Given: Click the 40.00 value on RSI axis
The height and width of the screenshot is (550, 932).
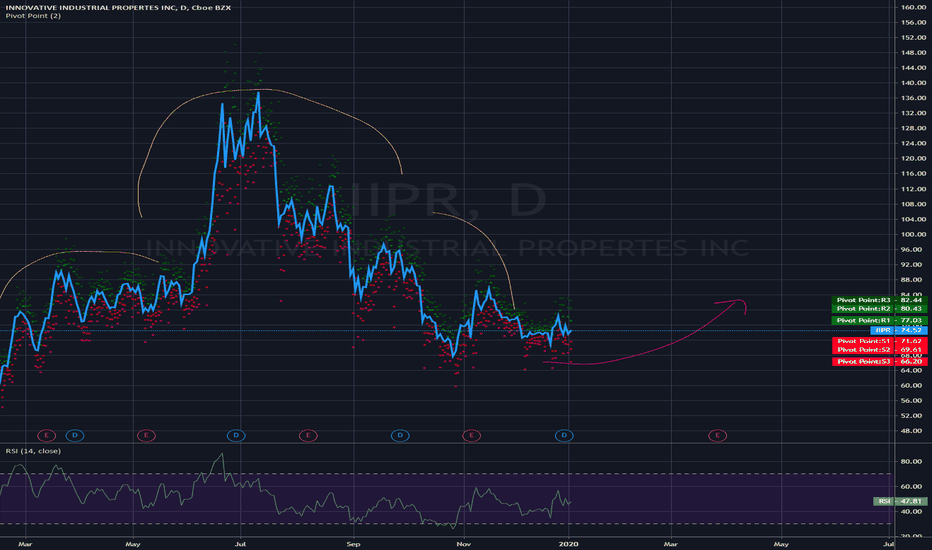Looking at the screenshot, I should click(911, 511).
